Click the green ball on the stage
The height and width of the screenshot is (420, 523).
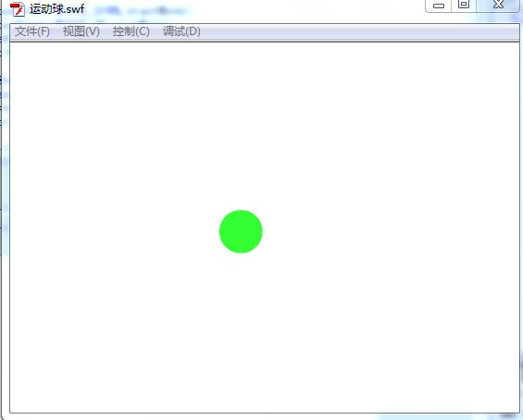241,231
